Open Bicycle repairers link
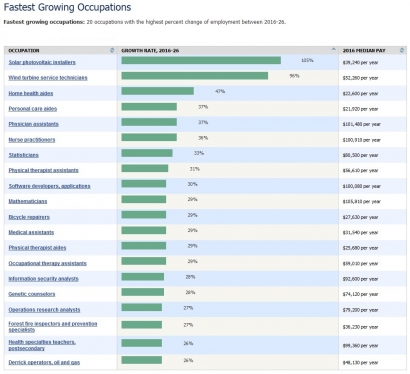The height and width of the screenshot is (374, 410). tap(29, 217)
